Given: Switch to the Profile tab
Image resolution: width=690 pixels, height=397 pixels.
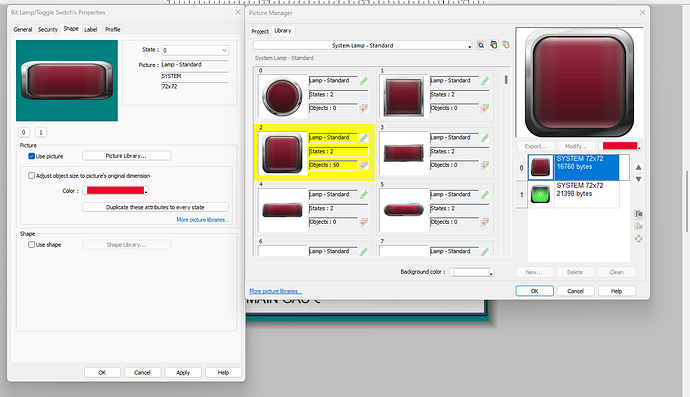Looking at the screenshot, I should click(x=113, y=29).
